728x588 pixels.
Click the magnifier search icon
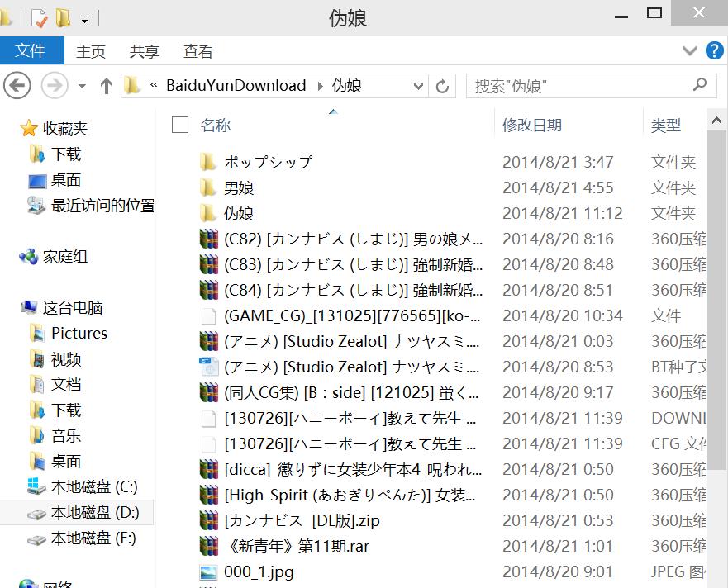700,84
